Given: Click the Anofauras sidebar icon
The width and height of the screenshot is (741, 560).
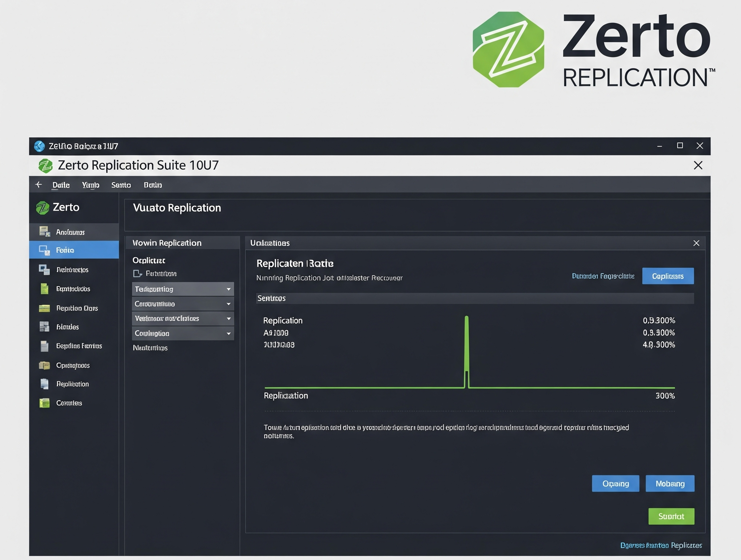Looking at the screenshot, I should pyautogui.click(x=45, y=231).
